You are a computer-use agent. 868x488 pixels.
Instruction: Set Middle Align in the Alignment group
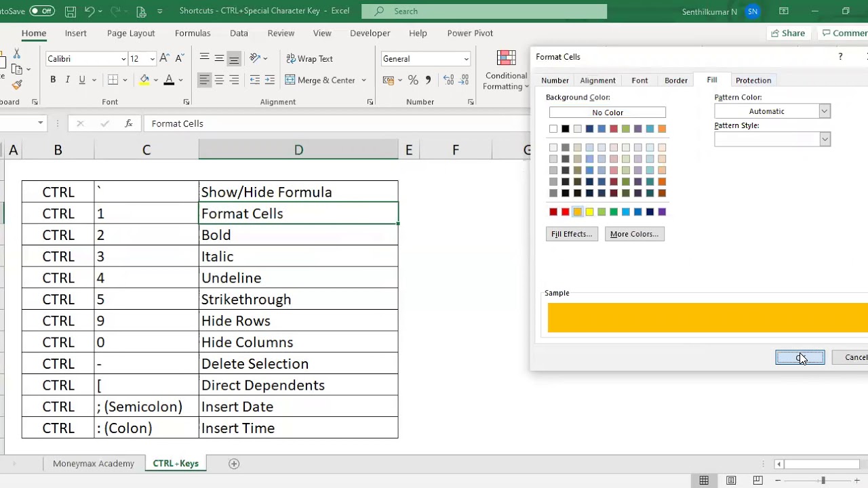point(219,58)
